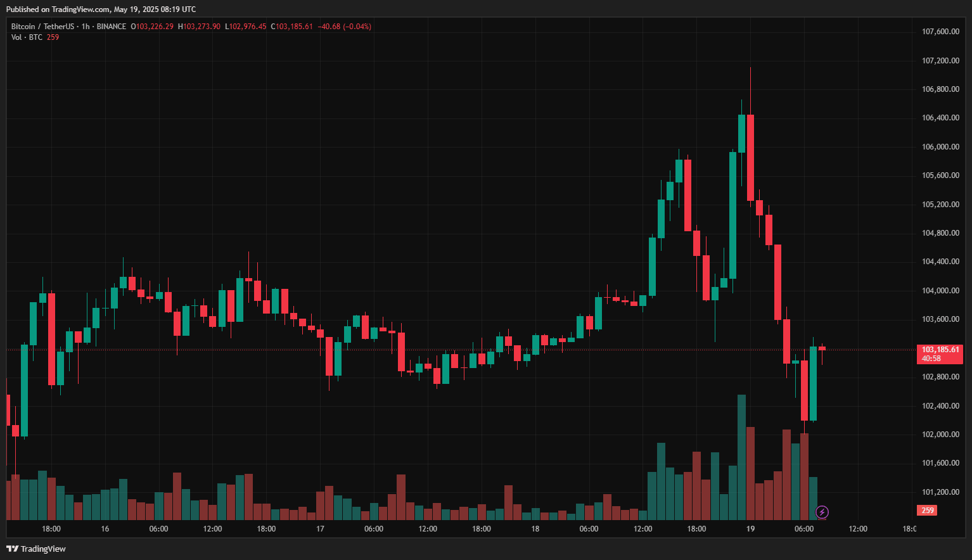Click the 107,600.00 price axis label
Screen dimensions: 972x560
(x=940, y=32)
